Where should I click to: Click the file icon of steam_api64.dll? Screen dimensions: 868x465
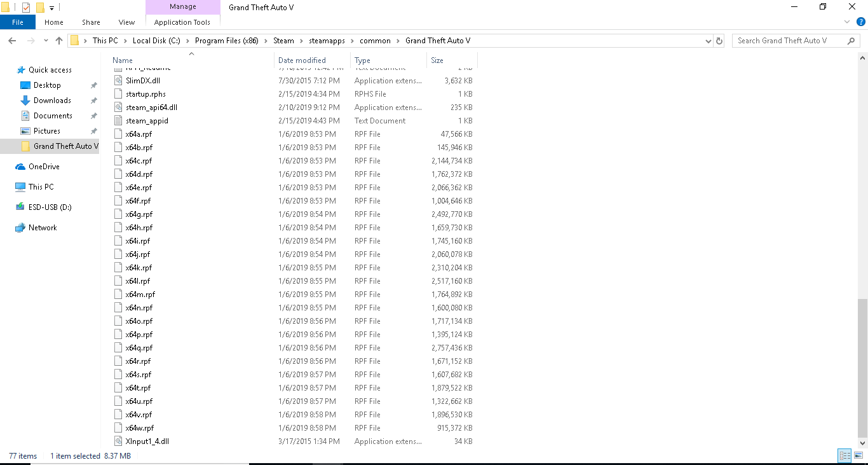[118, 108]
